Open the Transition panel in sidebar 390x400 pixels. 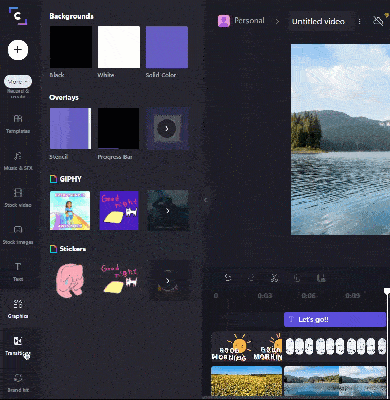(x=18, y=346)
